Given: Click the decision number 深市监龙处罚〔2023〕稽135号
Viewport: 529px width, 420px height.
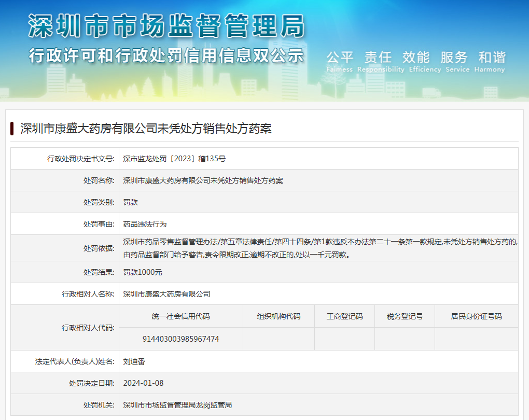Looking at the screenshot, I should (174, 159).
